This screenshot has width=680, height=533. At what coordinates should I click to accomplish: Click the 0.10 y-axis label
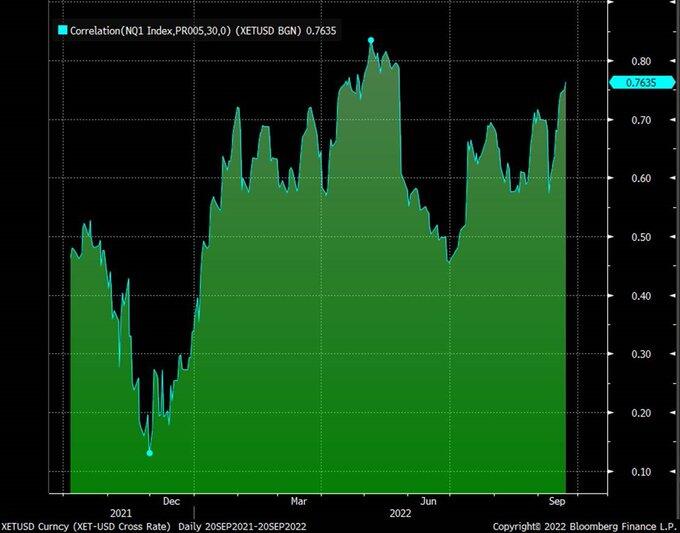[x=641, y=472]
